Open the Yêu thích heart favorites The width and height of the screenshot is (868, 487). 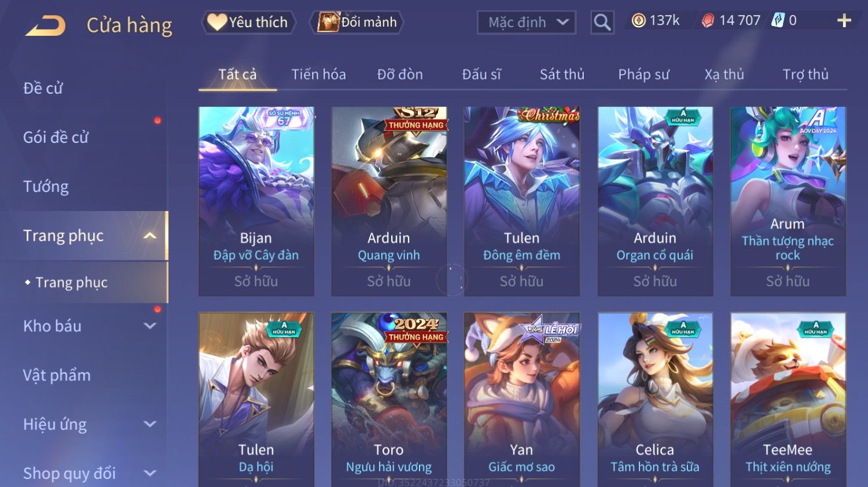[x=248, y=22]
